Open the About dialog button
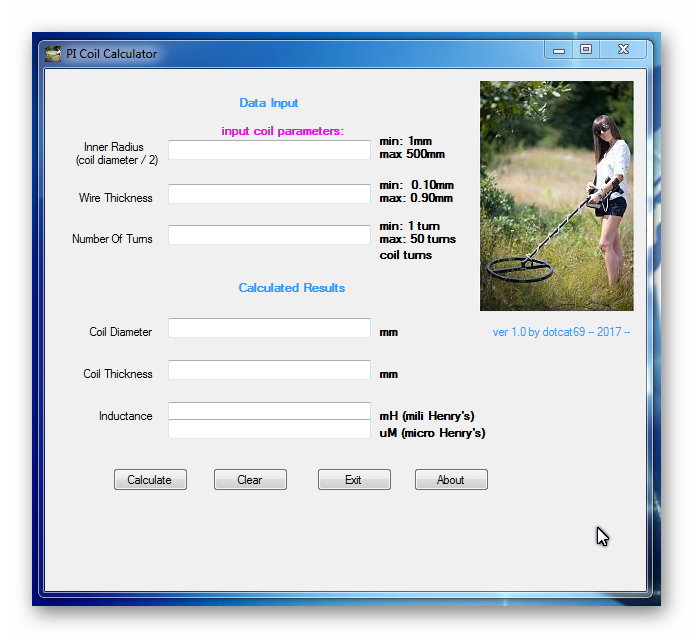Screen dimensions: 693x638 point(451,480)
